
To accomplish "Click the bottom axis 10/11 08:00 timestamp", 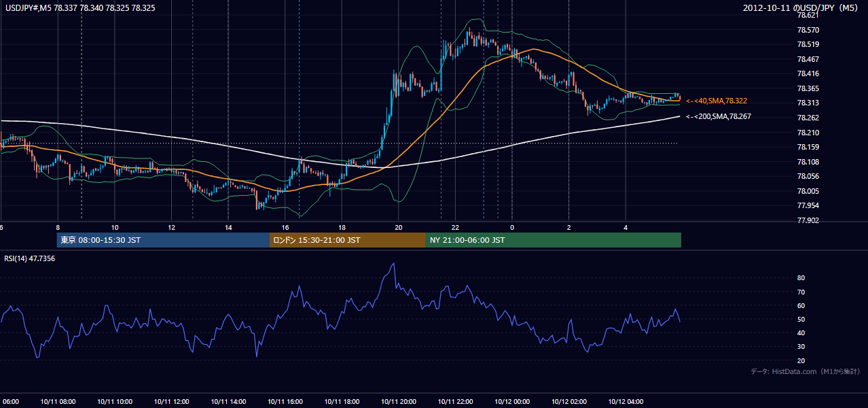I will click(58, 401).
